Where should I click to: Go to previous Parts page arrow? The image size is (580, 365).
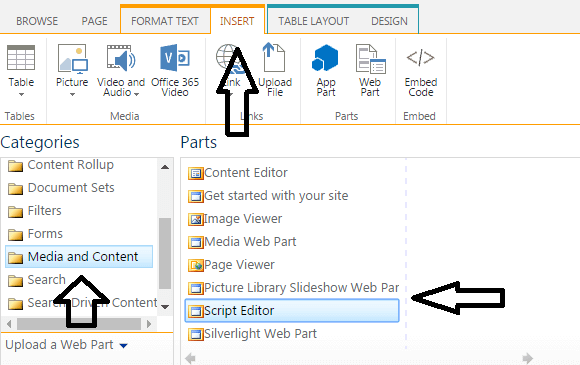(x=190, y=358)
